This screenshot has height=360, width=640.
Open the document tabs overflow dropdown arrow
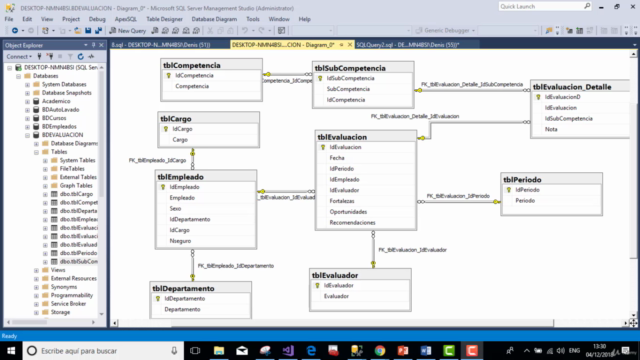coord(634,45)
